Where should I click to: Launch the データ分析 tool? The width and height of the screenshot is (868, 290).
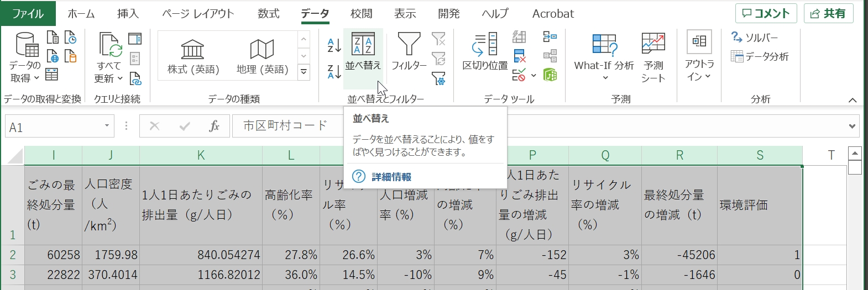(760, 56)
